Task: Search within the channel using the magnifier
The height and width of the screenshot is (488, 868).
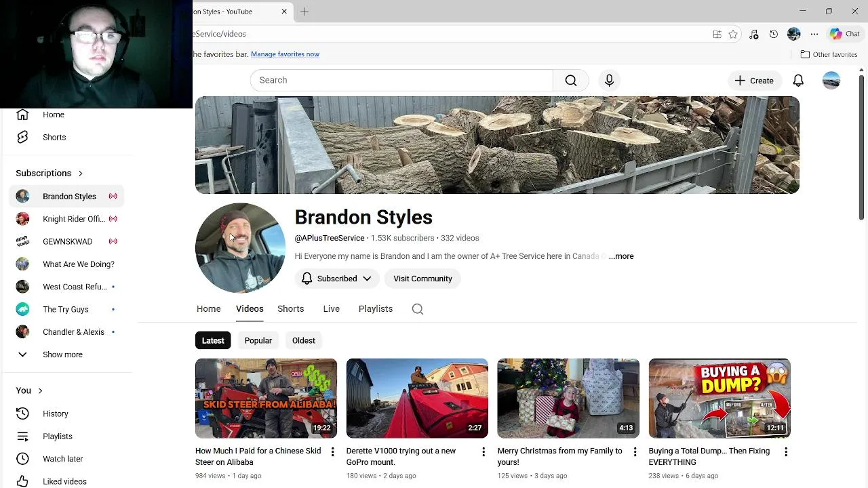Action: [x=418, y=309]
